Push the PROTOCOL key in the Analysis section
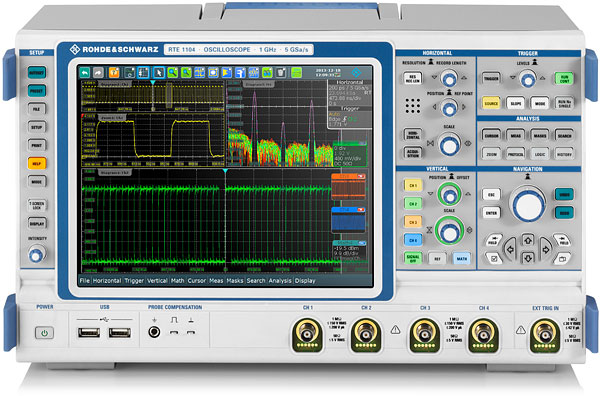This screenshot has height=396, width=600. point(515,154)
